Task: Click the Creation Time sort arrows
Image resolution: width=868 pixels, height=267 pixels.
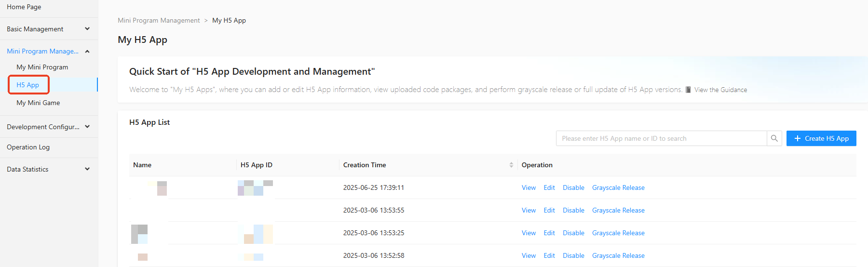Action: pyautogui.click(x=511, y=165)
